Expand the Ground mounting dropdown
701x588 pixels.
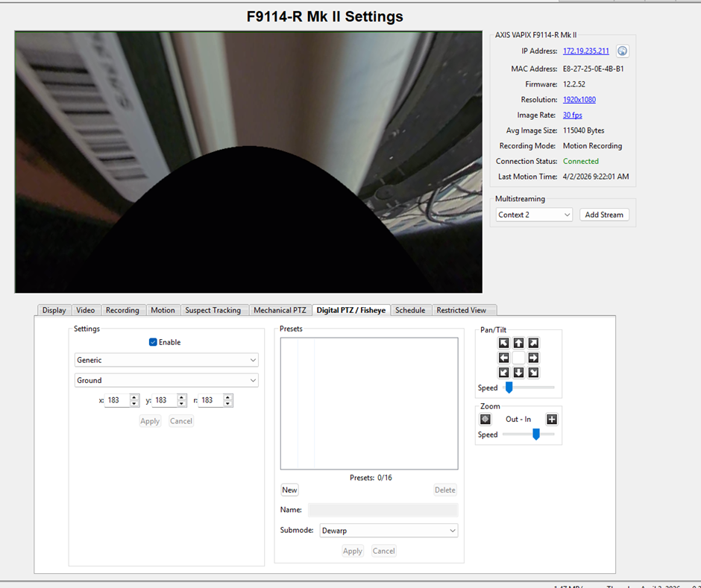coord(166,380)
